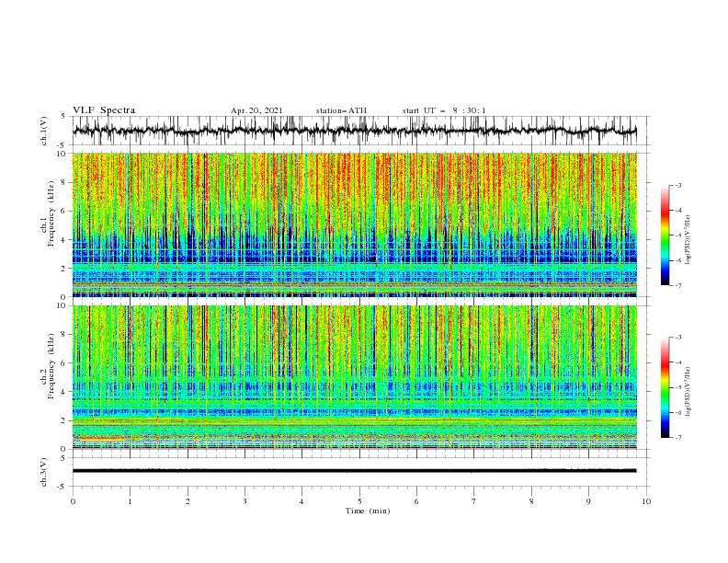Click time axis tick label '9'
The image size is (728, 563).
589,501
